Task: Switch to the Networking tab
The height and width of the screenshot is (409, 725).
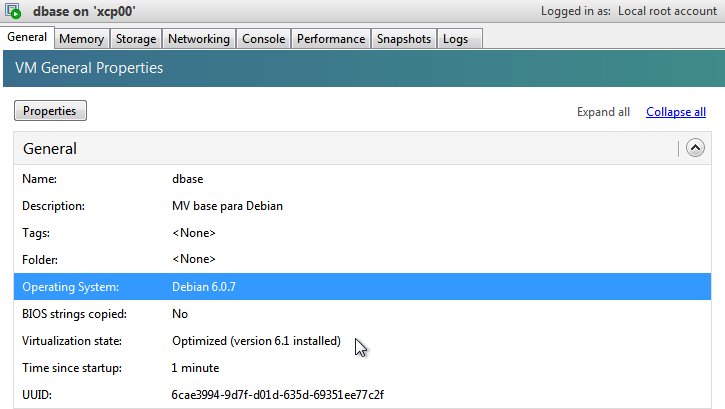Action: [x=199, y=39]
